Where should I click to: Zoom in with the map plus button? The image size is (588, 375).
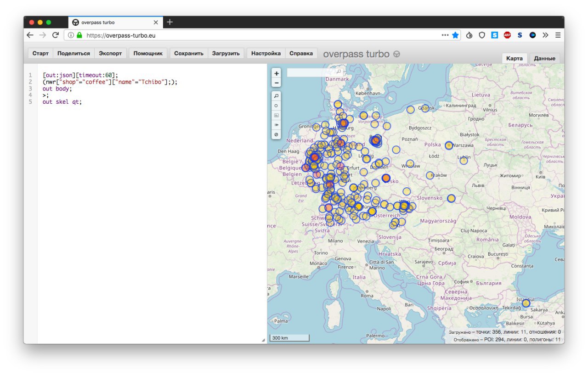276,73
